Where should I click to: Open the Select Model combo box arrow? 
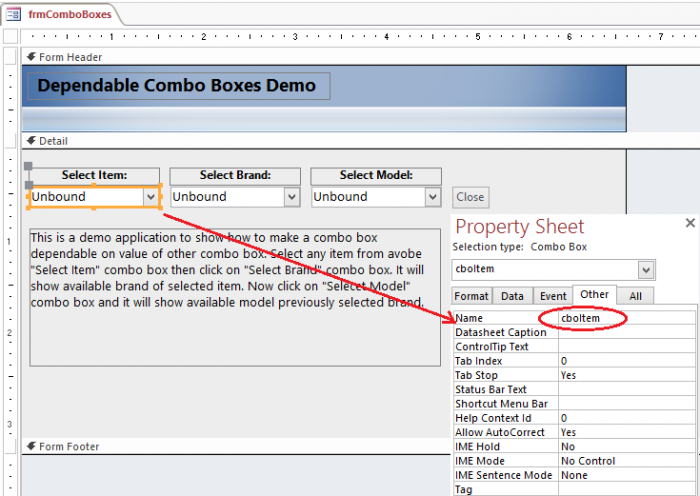click(432, 197)
